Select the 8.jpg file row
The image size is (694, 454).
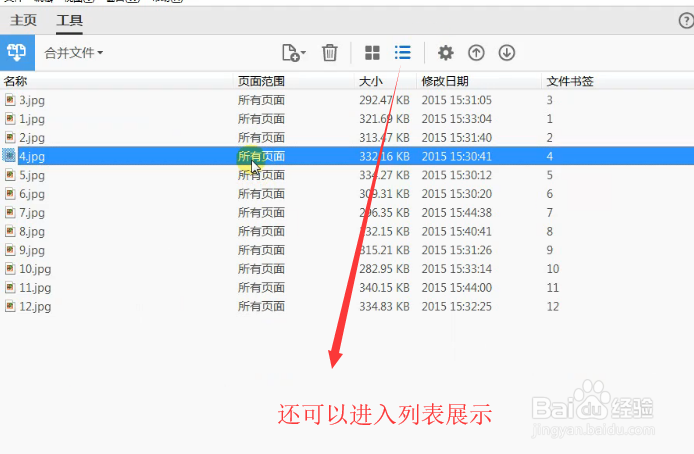tap(347, 231)
